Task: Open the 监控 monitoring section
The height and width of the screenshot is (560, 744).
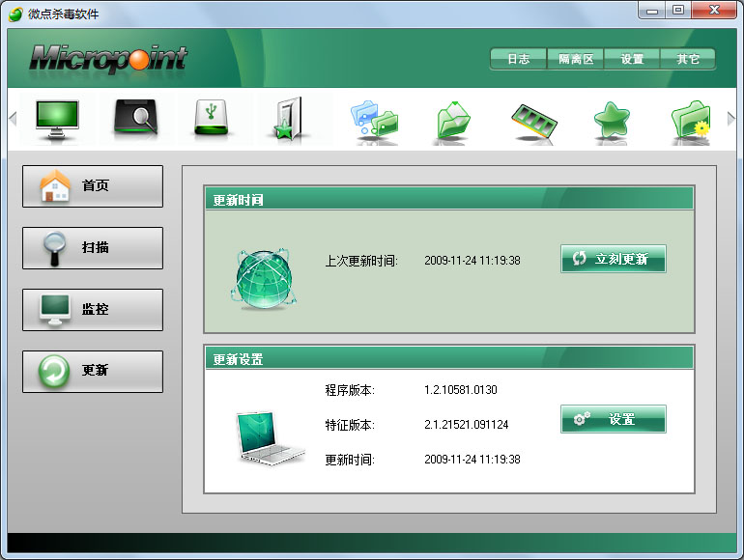Action: click(93, 310)
